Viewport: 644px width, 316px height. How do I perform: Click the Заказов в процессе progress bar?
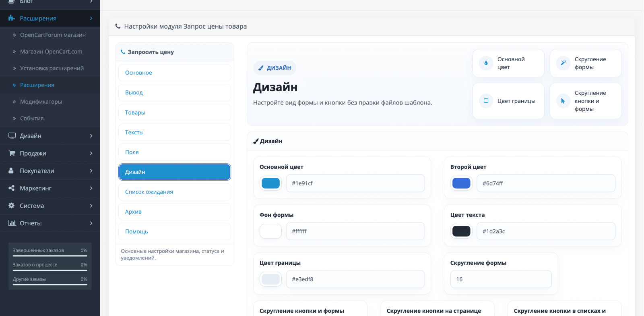click(50, 270)
